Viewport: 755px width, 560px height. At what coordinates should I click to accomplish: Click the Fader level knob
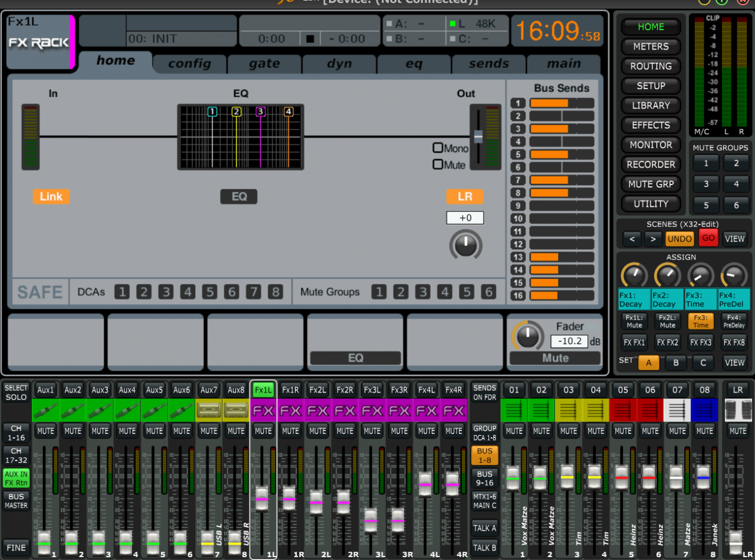528,336
